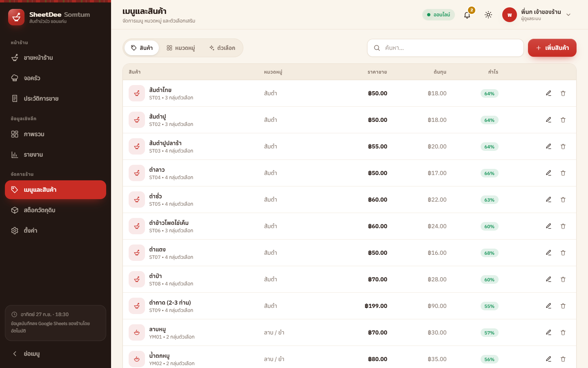Select เมนูและสินค้า in the sidebar
Screen dimensions: 588x368
pyautogui.click(x=56, y=190)
